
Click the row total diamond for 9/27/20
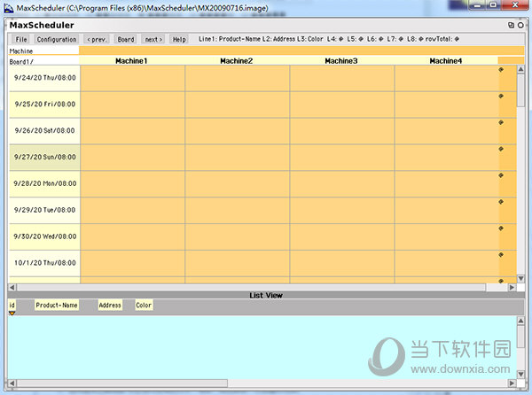click(x=501, y=149)
